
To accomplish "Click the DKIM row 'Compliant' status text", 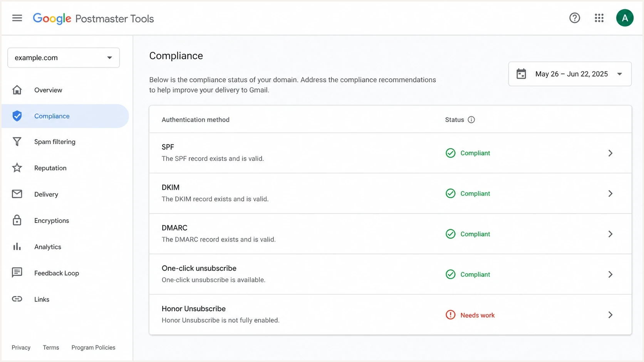I will [x=475, y=194].
